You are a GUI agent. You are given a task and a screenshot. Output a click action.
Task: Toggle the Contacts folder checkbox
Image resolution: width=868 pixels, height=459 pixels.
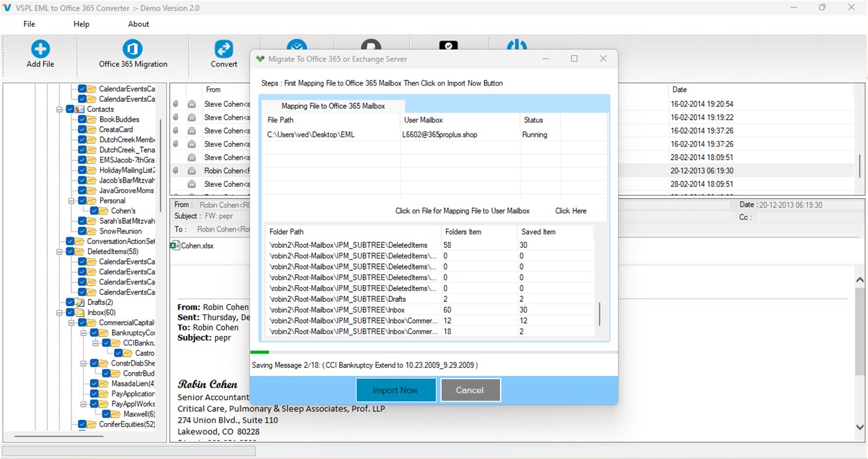69,109
